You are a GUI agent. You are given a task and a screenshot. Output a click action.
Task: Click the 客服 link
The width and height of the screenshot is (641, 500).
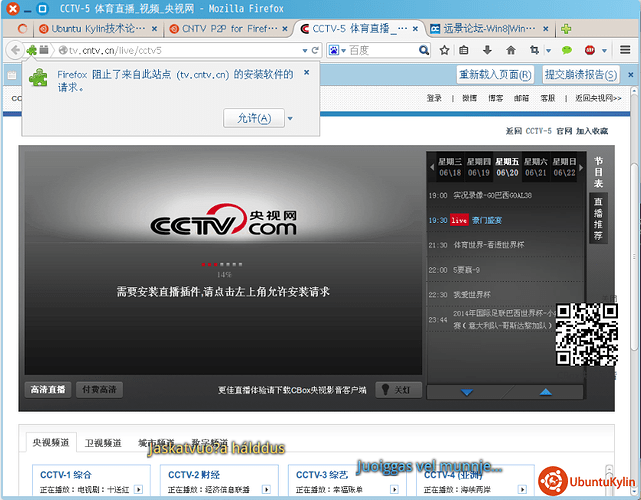[547, 98]
